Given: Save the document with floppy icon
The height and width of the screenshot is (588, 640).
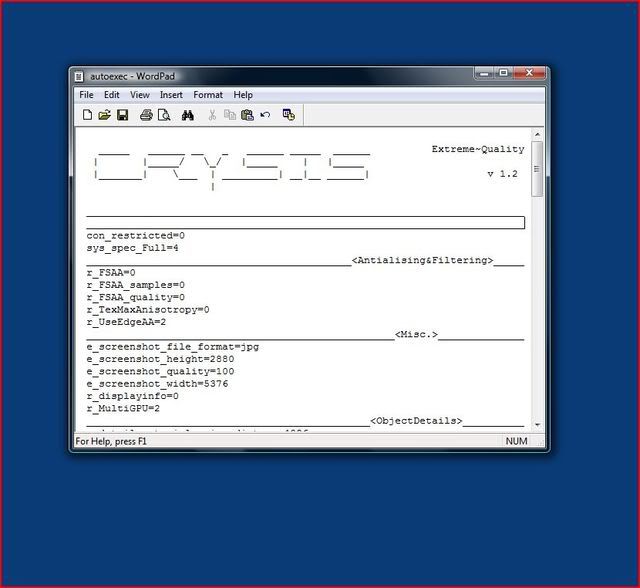Looking at the screenshot, I should [122, 115].
